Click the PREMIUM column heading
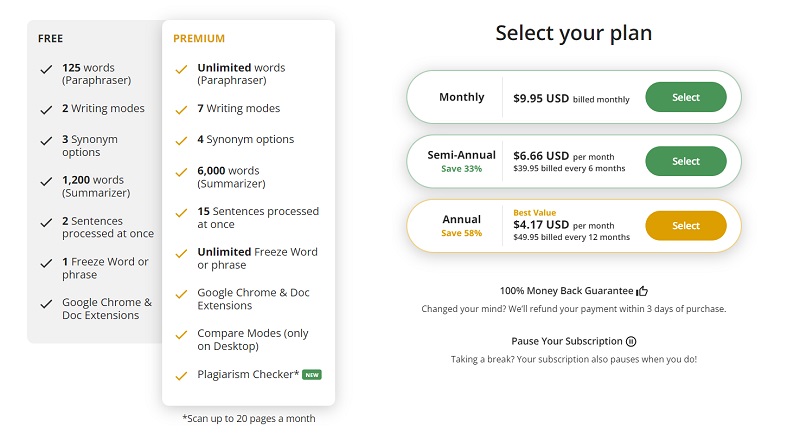Viewport: 800px width, 435px height. click(x=199, y=38)
